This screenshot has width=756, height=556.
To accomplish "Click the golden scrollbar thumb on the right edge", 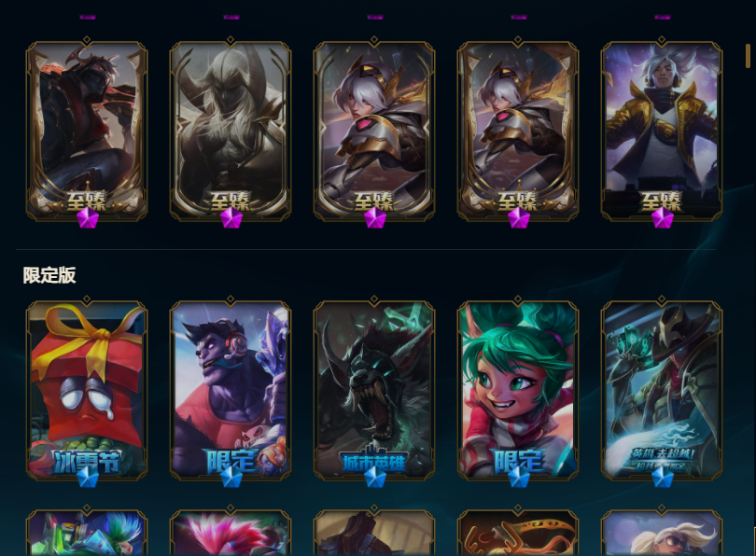I will (748, 55).
